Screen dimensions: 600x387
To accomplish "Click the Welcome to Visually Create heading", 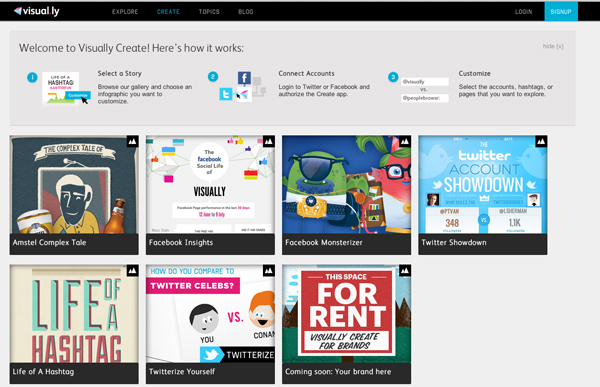I will pyautogui.click(x=131, y=48).
